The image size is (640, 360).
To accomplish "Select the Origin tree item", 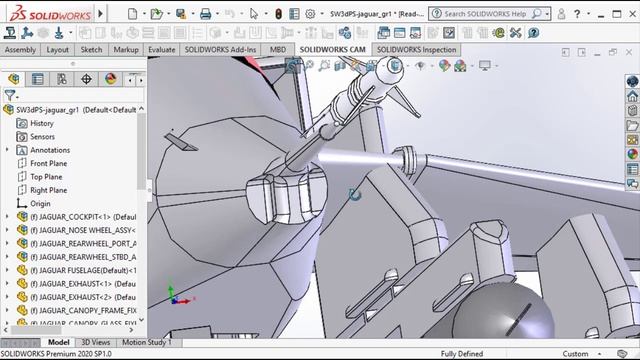I will [x=40, y=203].
